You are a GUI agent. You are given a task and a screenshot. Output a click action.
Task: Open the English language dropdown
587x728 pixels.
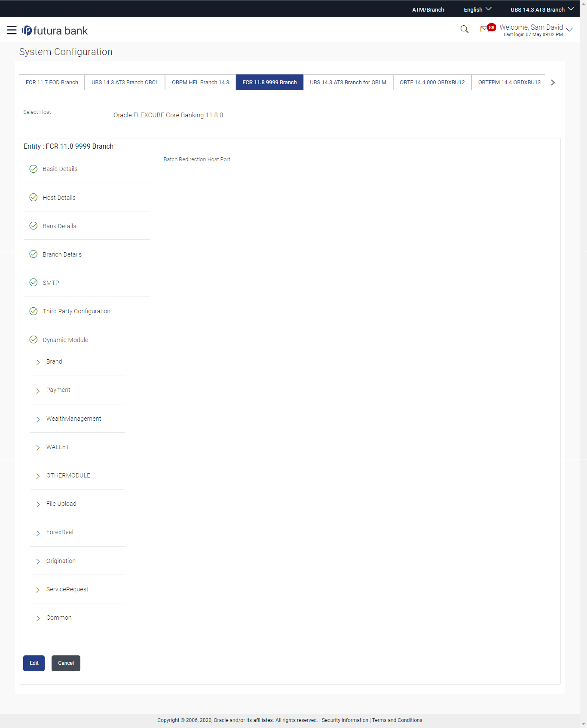[477, 9]
